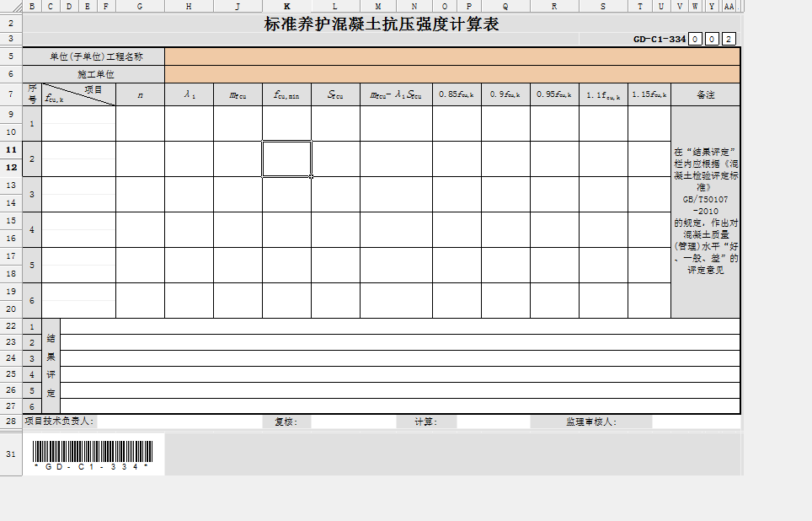Click the boxed digit 2 after GD-C1-334

click(x=729, y=39)
